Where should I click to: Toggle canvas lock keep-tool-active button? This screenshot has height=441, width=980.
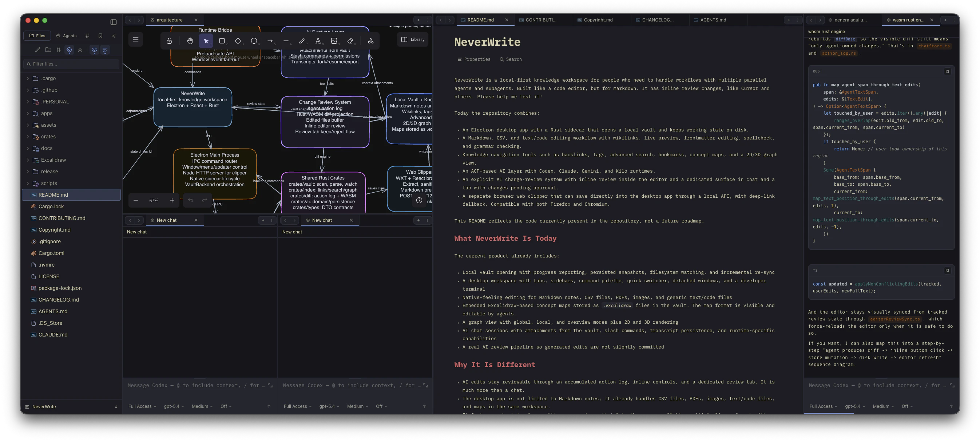tap(169, 41)
